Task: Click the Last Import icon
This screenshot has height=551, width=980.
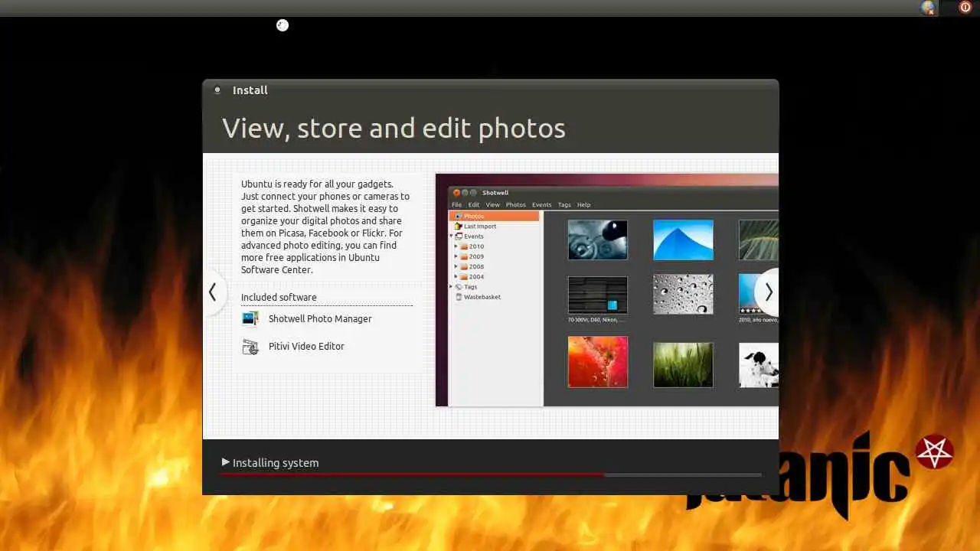Action: [459, 227]
